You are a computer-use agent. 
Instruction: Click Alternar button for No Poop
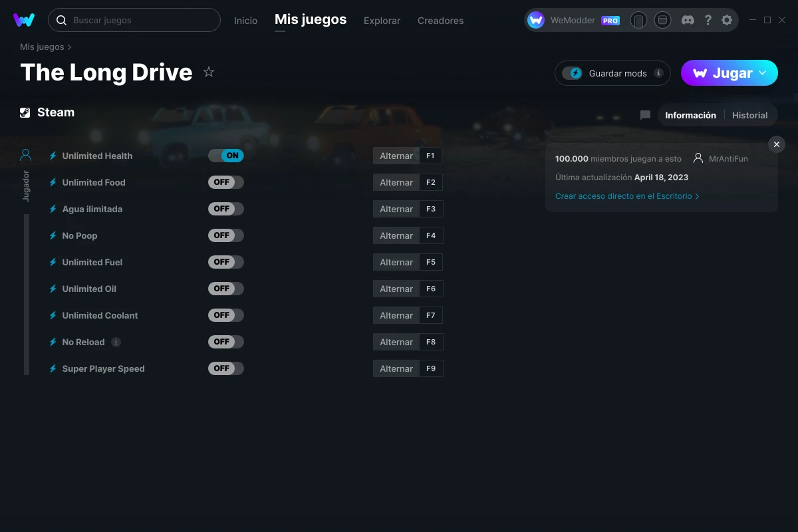[396, 235]
